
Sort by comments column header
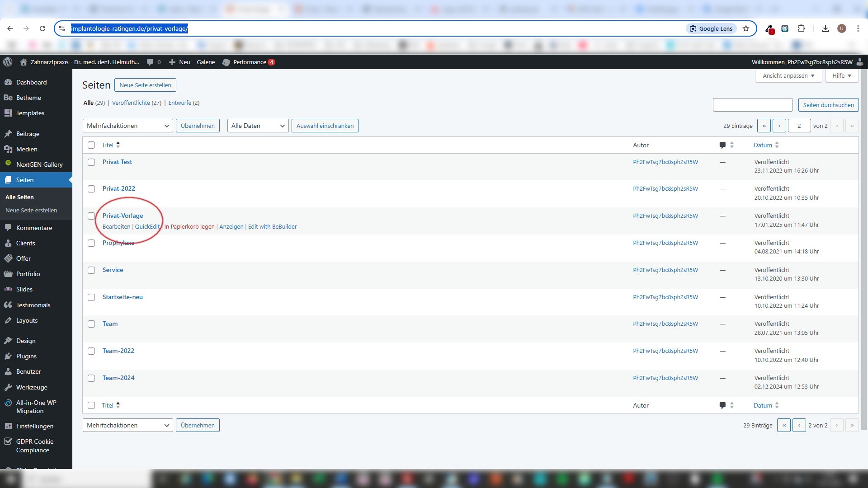[726, 145]
